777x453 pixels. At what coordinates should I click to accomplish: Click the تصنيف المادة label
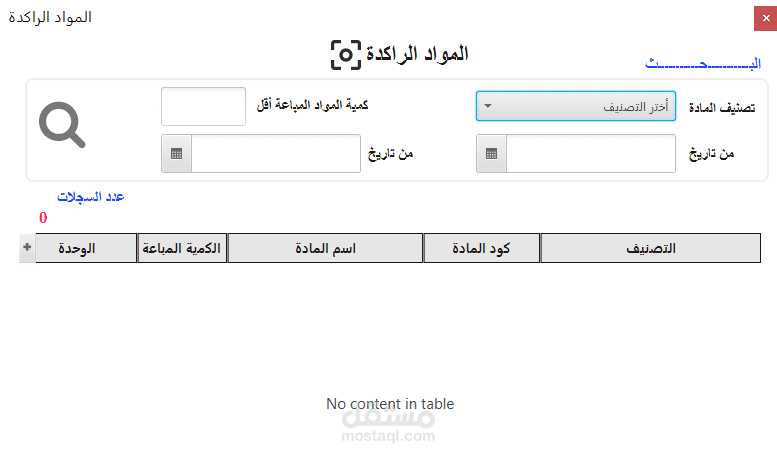pyautogui.click(x=722, y=107)
